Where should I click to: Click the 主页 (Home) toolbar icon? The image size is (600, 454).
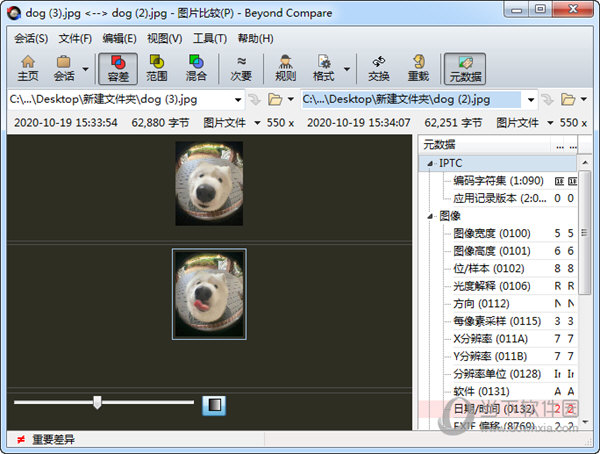(28, 67)
